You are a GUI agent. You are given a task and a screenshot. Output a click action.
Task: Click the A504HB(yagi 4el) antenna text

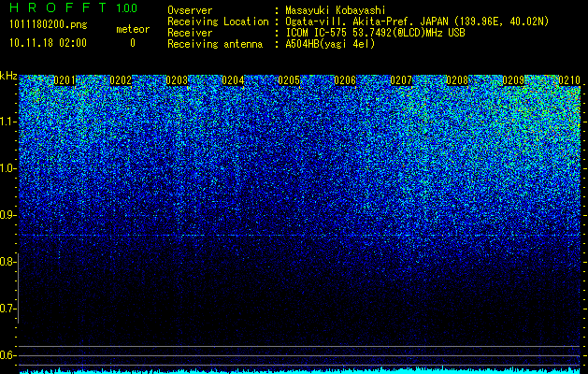point(330,44)
